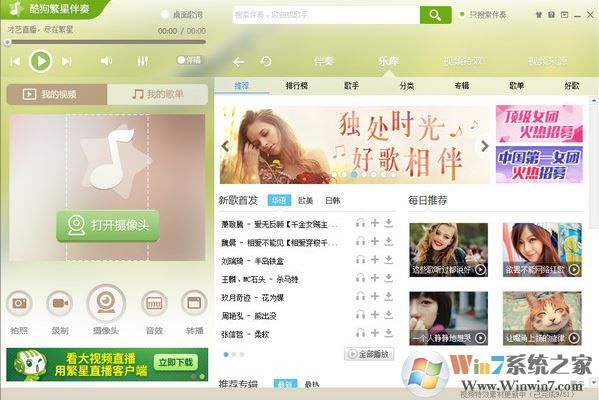
Task: Open the 独处时光 好歌相伴 banner
Action: [x=355, y=145]
